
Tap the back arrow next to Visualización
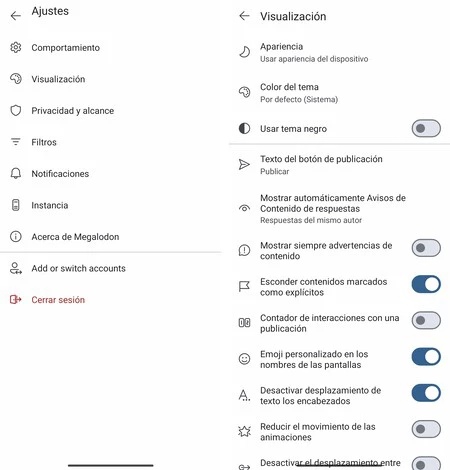[x=244, y=16]
